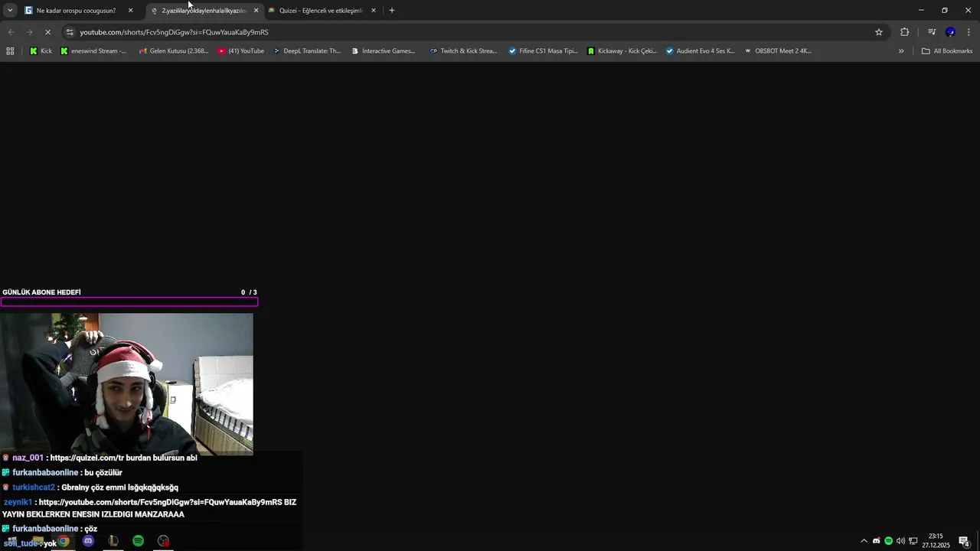View site information icon in address bar
Screen dimensions: 980x551
click(70, 32)
